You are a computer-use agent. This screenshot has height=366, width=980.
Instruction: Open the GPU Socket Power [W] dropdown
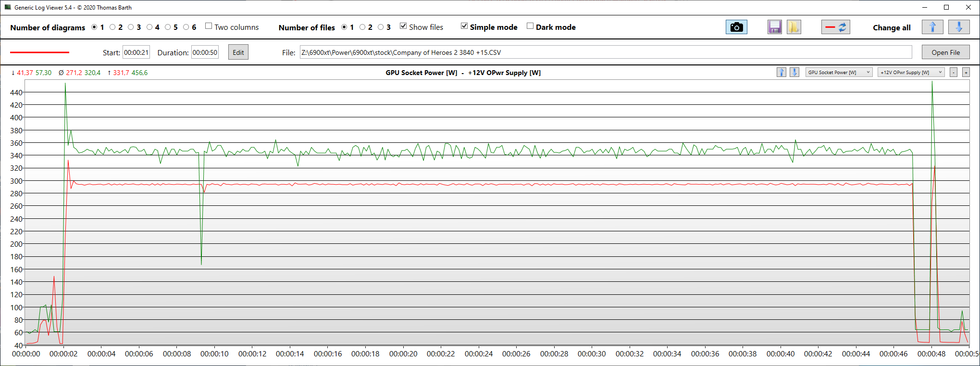839,72
